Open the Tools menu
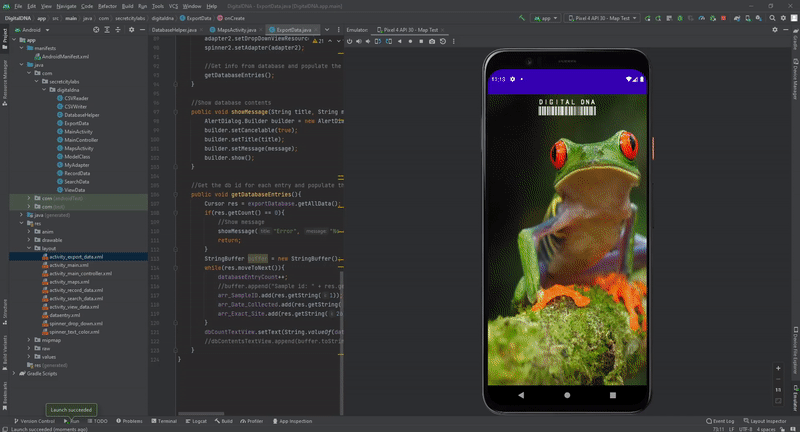 (158, 6)
